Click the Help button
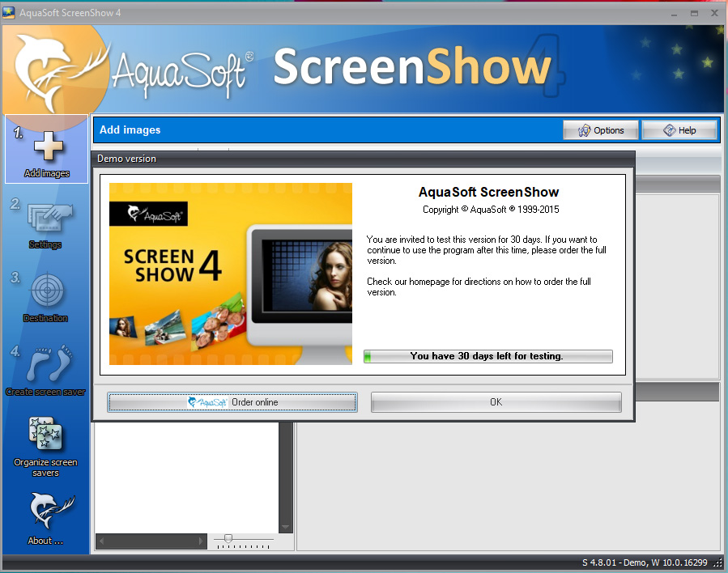Screen dimensions: 728x573 (679, 130)
